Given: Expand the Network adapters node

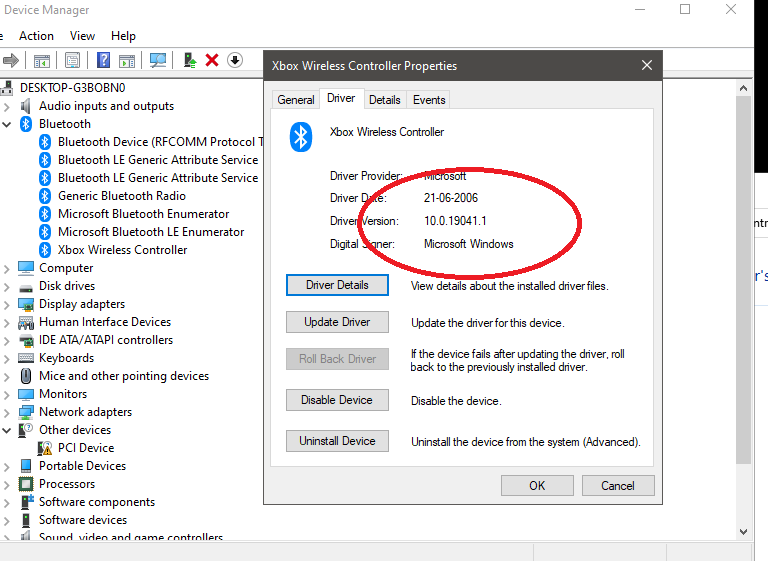Looking at the screenshot, I should [x=6, y=413].
